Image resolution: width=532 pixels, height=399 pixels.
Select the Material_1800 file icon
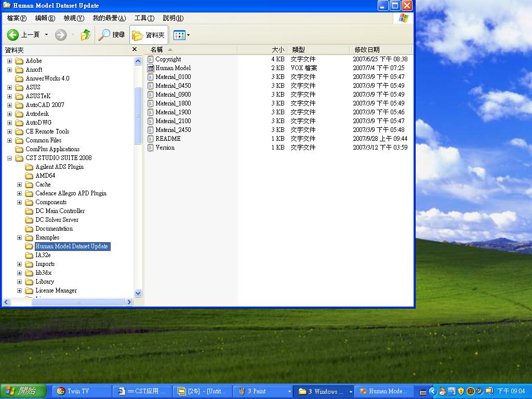click(151, 103)
